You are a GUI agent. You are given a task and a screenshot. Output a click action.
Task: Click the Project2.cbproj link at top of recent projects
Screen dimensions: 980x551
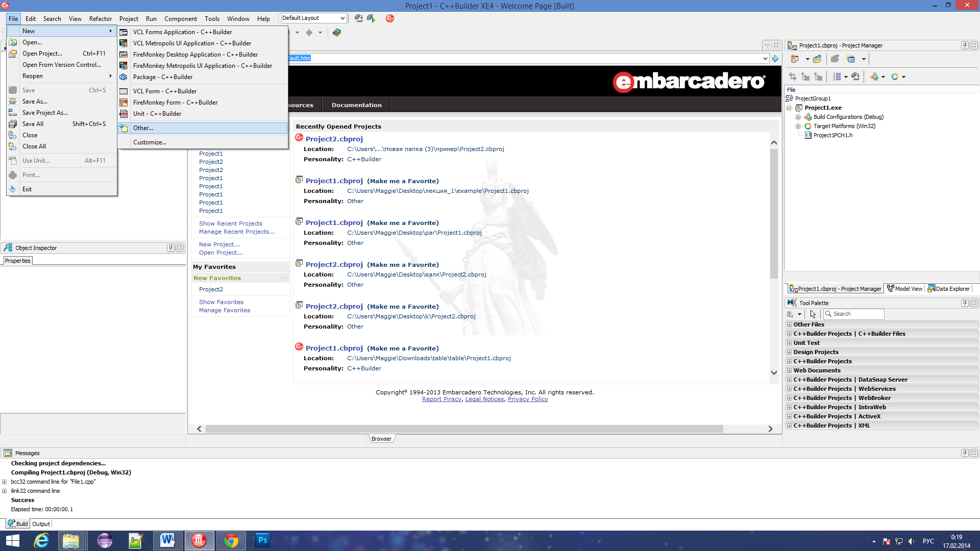click(334, 139)
